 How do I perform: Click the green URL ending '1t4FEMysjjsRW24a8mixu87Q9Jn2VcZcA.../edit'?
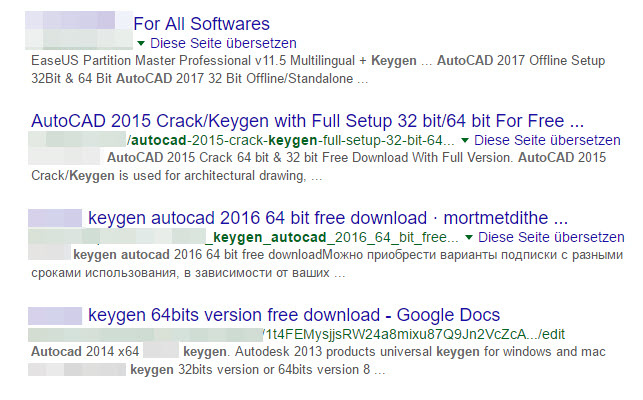click(x=414, y=334)
